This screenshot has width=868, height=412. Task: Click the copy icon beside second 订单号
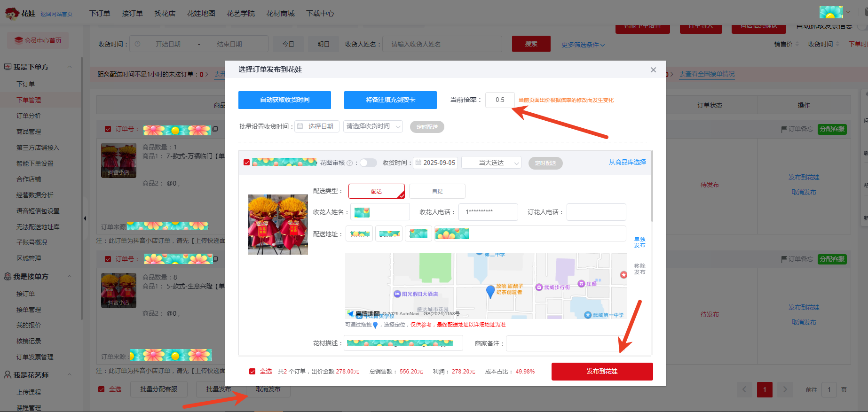tap(215, 259)
